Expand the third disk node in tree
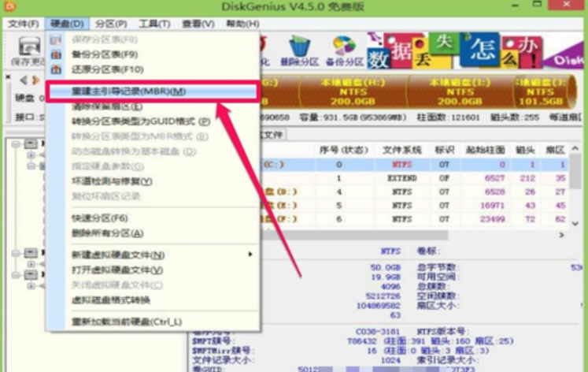This screenshot has height=372, width=588. coord(19,273)
